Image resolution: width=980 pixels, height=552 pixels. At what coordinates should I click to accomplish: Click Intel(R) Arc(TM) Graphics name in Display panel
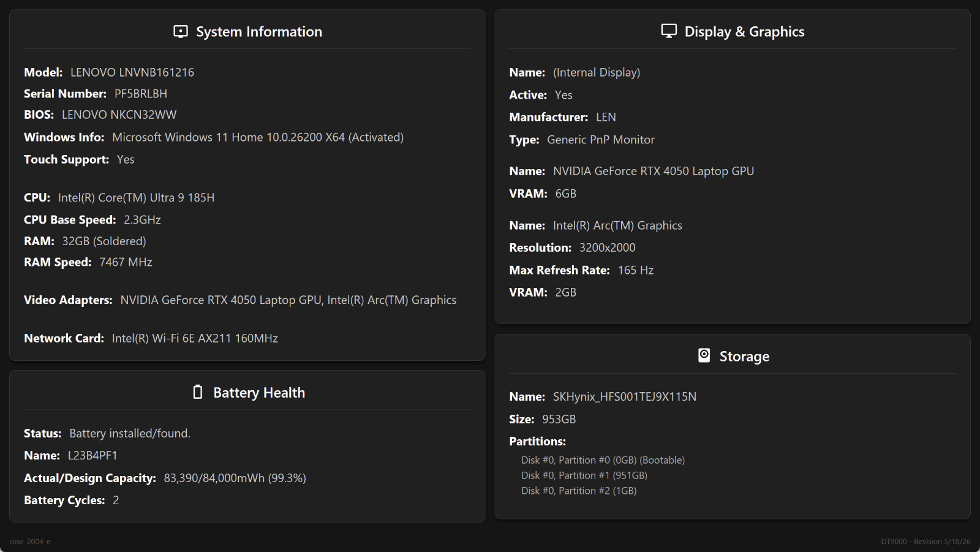point(617,226)
